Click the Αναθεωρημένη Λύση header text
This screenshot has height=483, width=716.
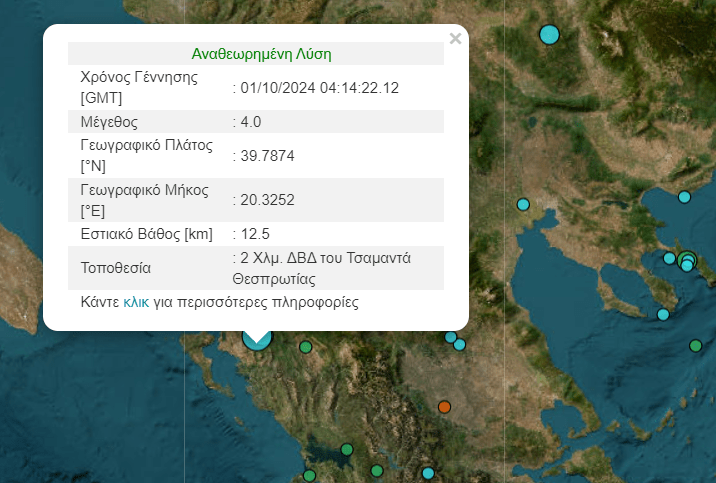[x=261, y=54]
